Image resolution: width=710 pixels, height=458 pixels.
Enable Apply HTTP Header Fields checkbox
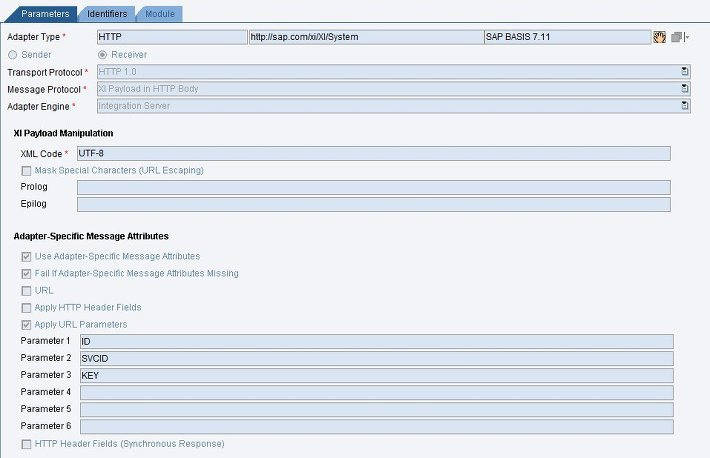click(26, 308)
